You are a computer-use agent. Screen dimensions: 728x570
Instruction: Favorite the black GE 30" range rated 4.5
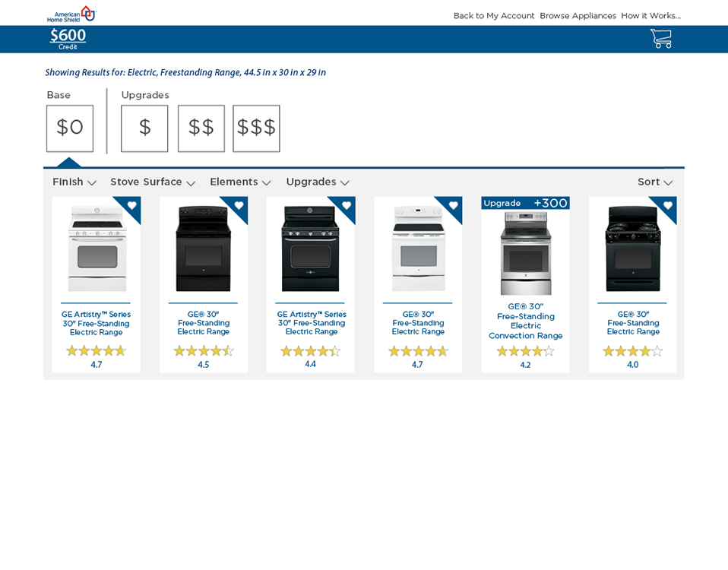(239, 205)
